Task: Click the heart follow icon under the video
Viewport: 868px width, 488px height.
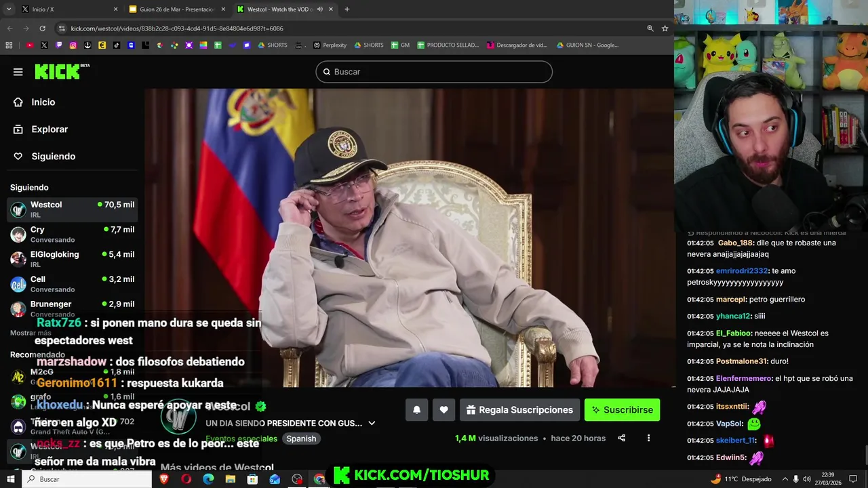Action: coord(443,409)
